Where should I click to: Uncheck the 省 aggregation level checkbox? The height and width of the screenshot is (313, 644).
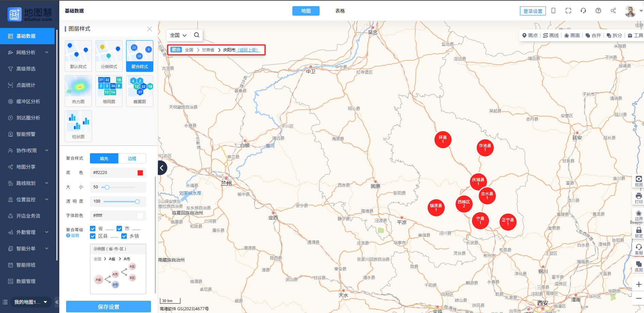tap(93, 229)
